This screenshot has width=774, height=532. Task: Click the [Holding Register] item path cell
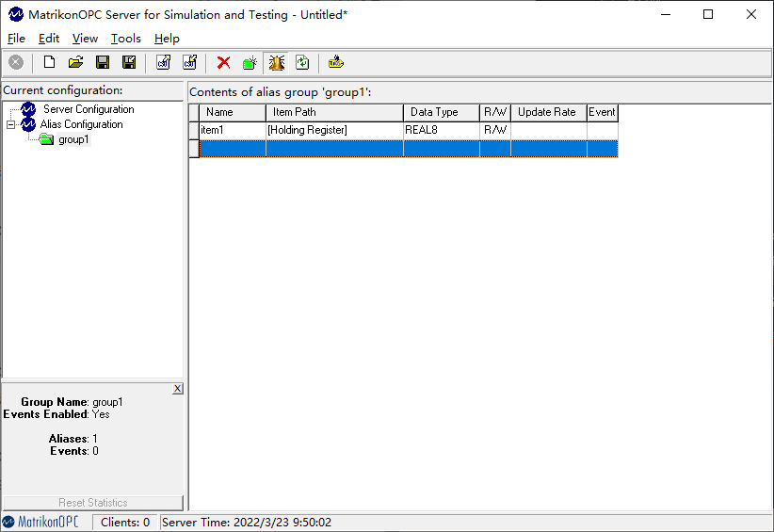tap(334, 130)
